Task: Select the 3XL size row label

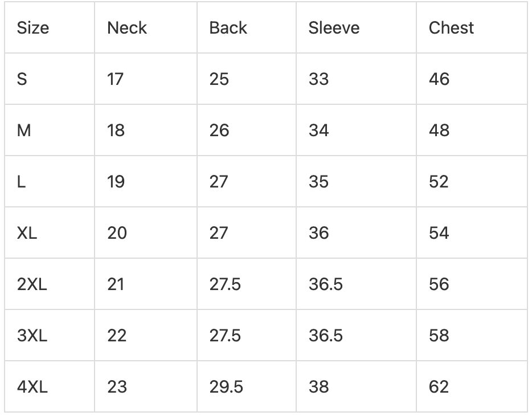Action: coord(32,335)
